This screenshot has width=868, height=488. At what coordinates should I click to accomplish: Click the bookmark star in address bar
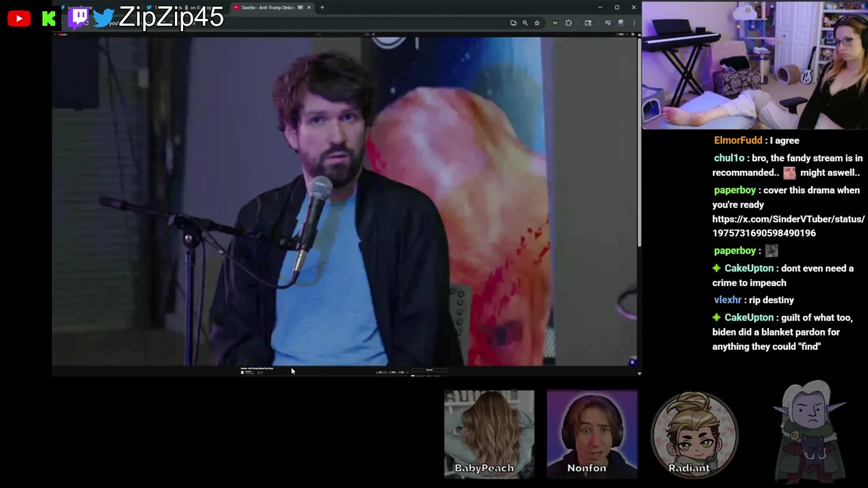[536, 23]
